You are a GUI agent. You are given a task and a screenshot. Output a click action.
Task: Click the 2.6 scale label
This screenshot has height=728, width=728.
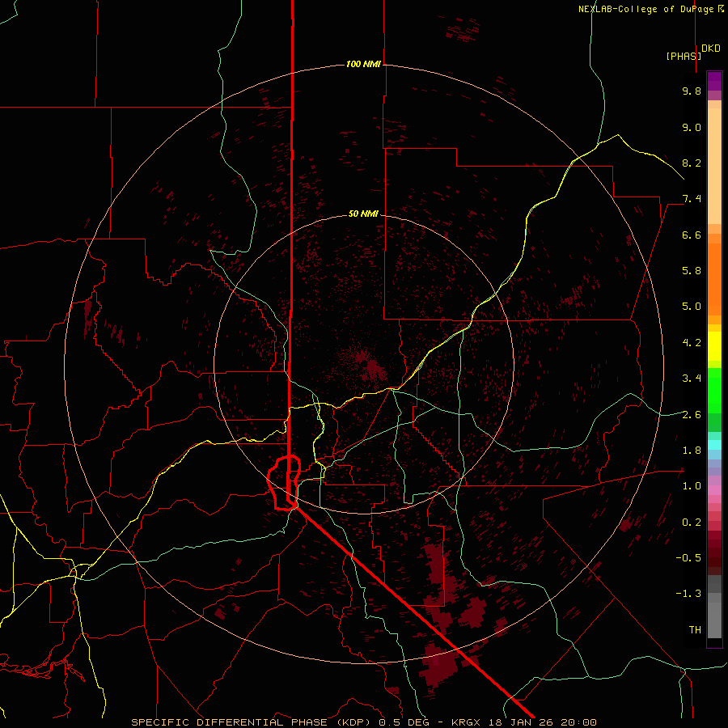coord(692,415)
